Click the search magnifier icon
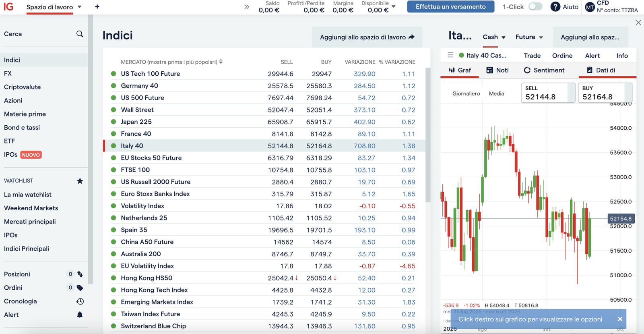Screen dimensions: 644x334 80,34
